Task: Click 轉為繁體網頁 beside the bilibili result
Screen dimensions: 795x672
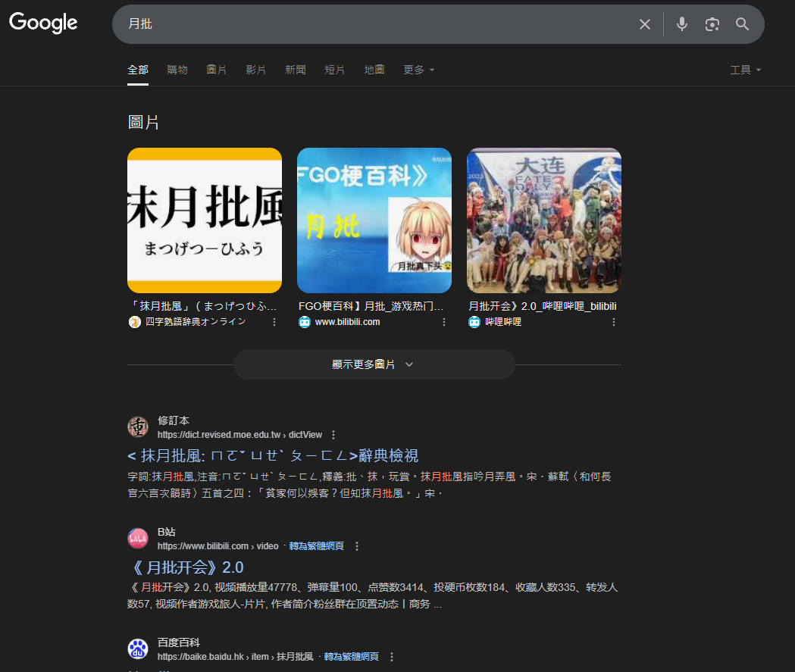Action: 316,546
